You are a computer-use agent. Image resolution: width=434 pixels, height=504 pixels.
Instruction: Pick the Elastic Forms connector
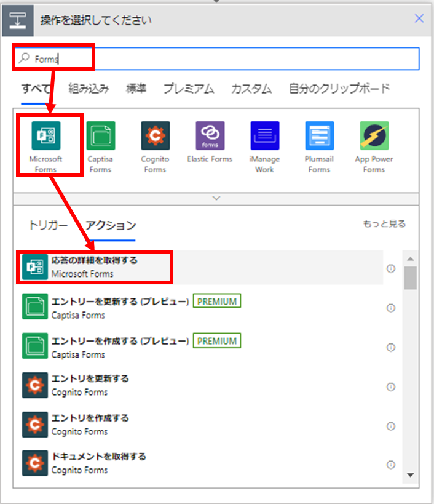210,135
